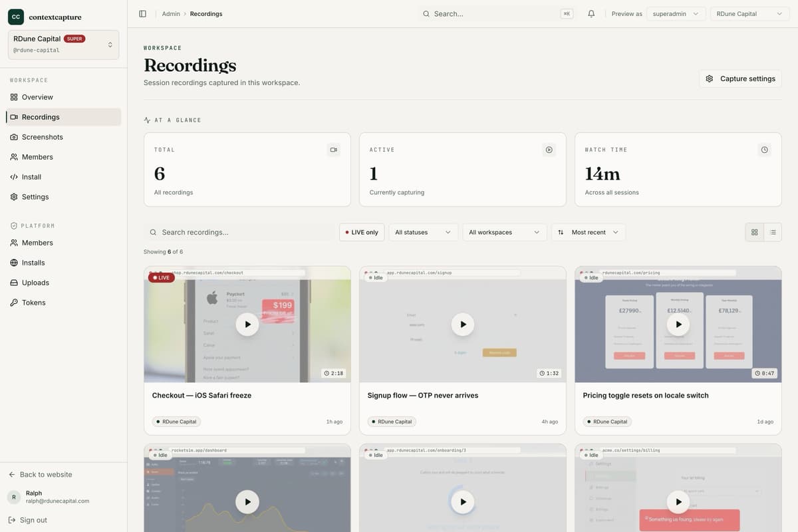798x532 pixels.
Task: Click the Active card play-circle icon
Action: coord(549,150)
